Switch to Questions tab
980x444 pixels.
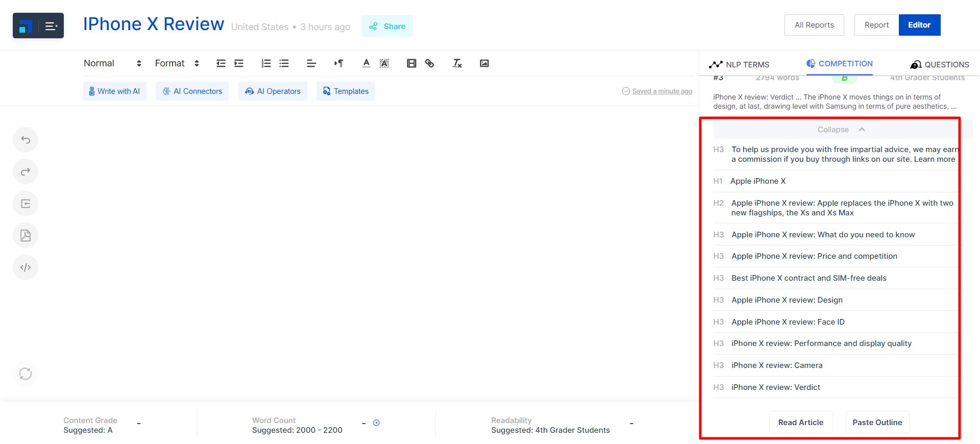click(940, 65)
